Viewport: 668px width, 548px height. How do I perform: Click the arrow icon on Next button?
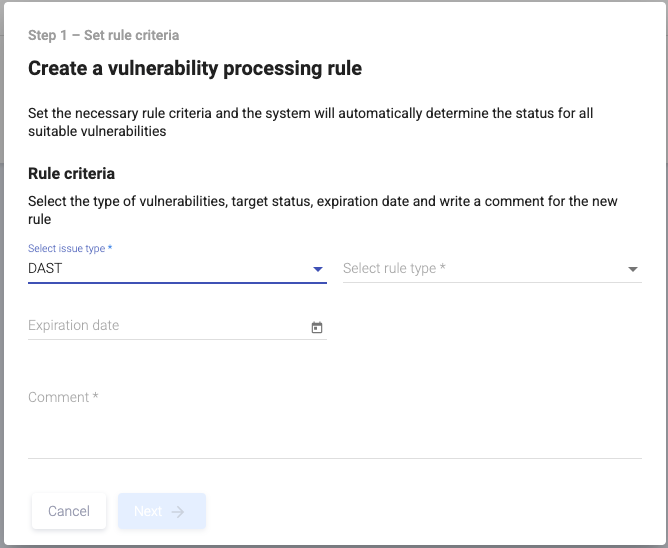tap(178, 512)
